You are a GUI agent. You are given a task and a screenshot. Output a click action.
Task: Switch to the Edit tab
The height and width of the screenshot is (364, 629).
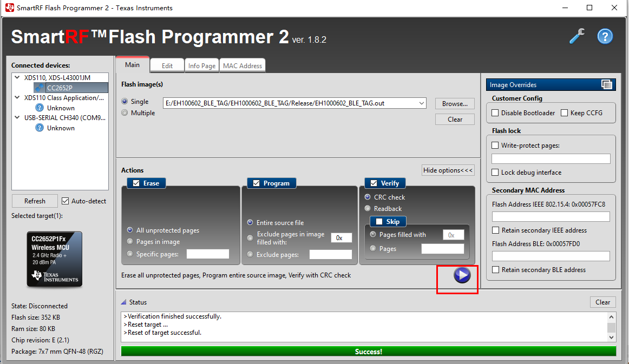click(167, 65)
